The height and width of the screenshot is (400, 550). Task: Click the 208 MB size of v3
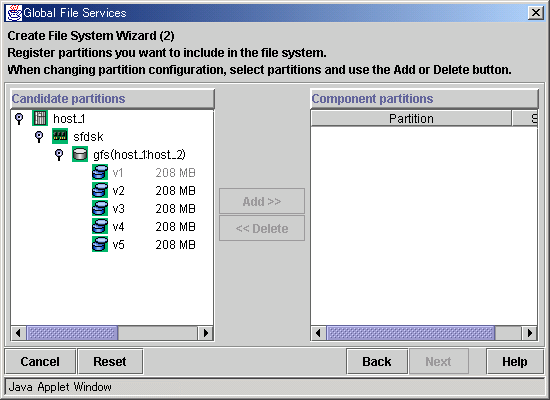(x=175, y=208)
